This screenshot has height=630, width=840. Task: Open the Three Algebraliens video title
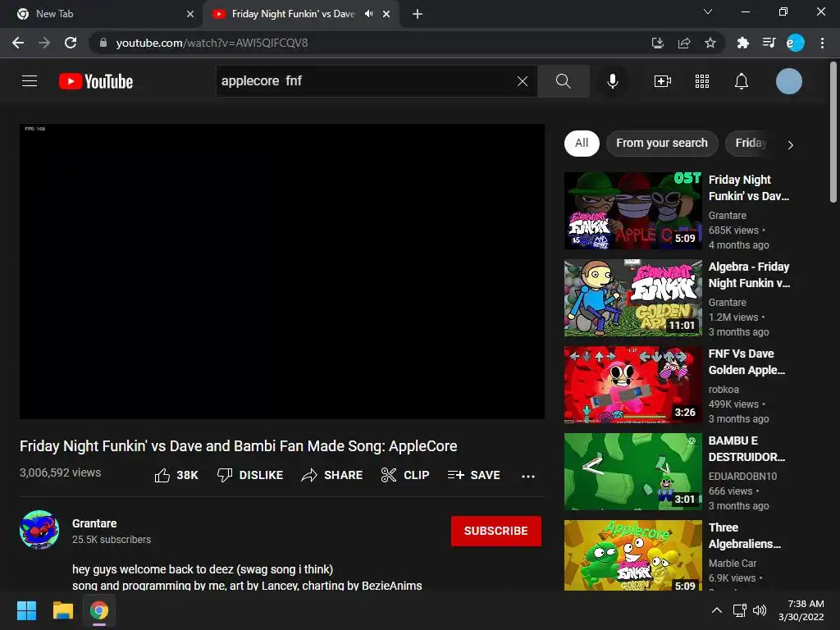(x=745, y=536)
